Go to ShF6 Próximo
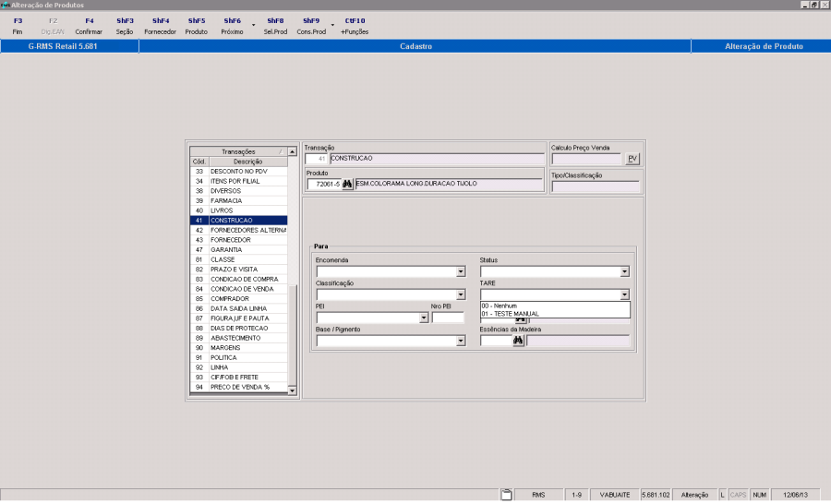This screenshot has width=831, height=504. coord(232,26)
